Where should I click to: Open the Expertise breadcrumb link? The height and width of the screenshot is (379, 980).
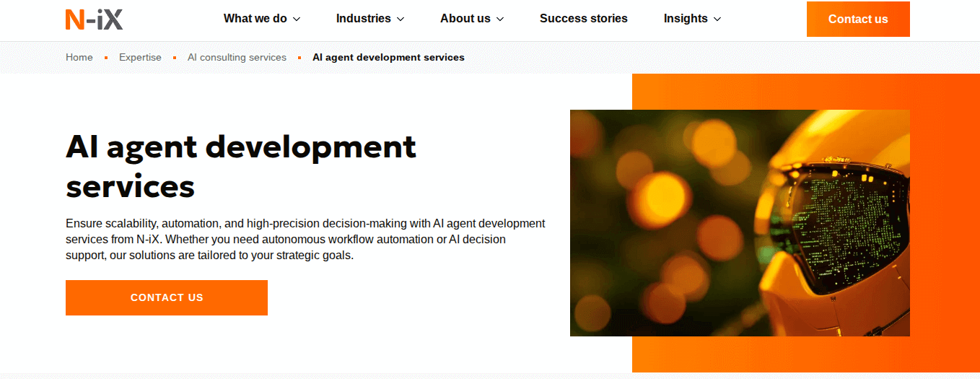(140, 57)
